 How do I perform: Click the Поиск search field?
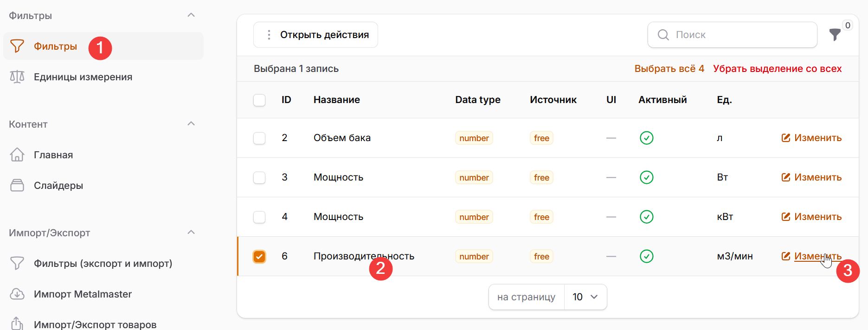click(738, 35)
